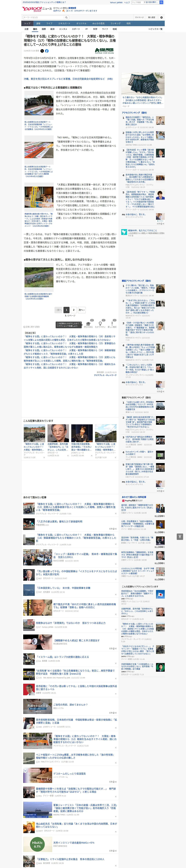This screenshot has height=868, width=186.
Task: Click the ログイン link
Action: [x=57, y=11]
